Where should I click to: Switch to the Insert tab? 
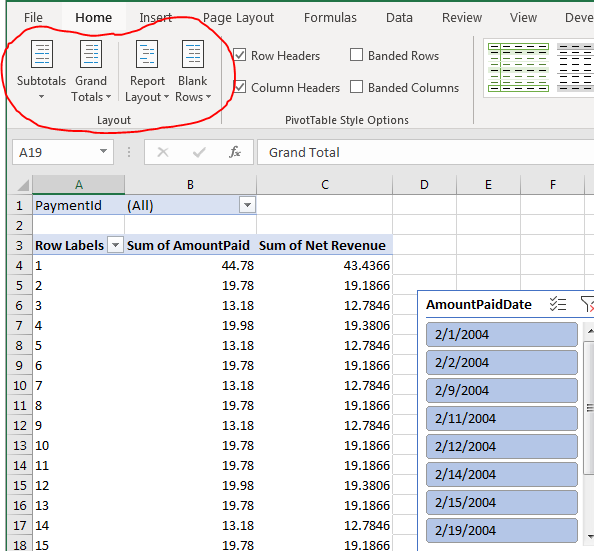coord(156,17)
